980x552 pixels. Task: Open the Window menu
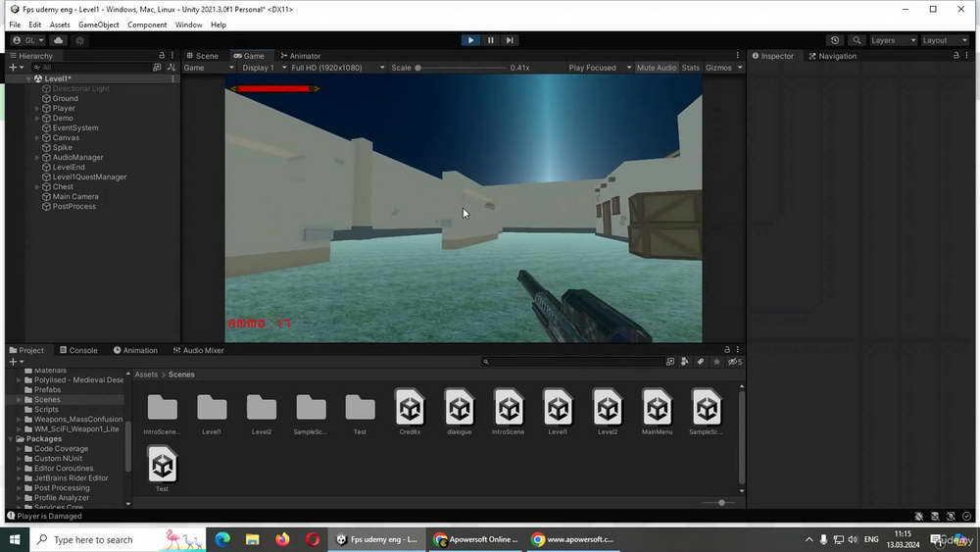[188, 25]
